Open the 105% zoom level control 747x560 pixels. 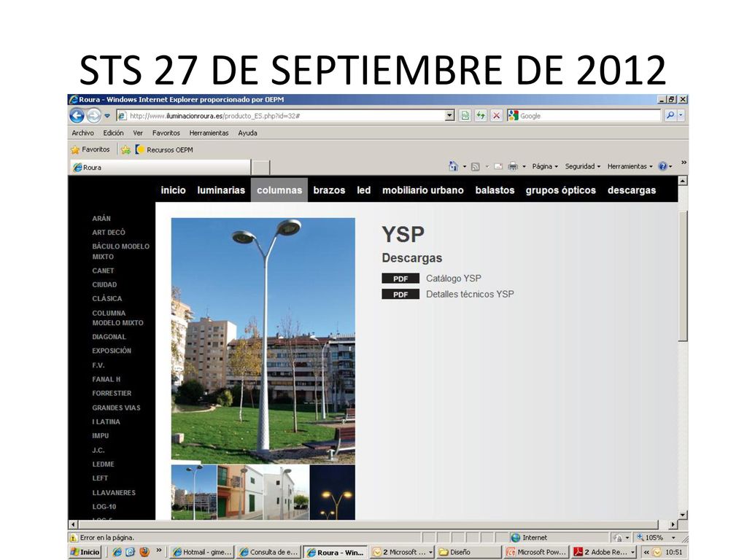point(657,537)
